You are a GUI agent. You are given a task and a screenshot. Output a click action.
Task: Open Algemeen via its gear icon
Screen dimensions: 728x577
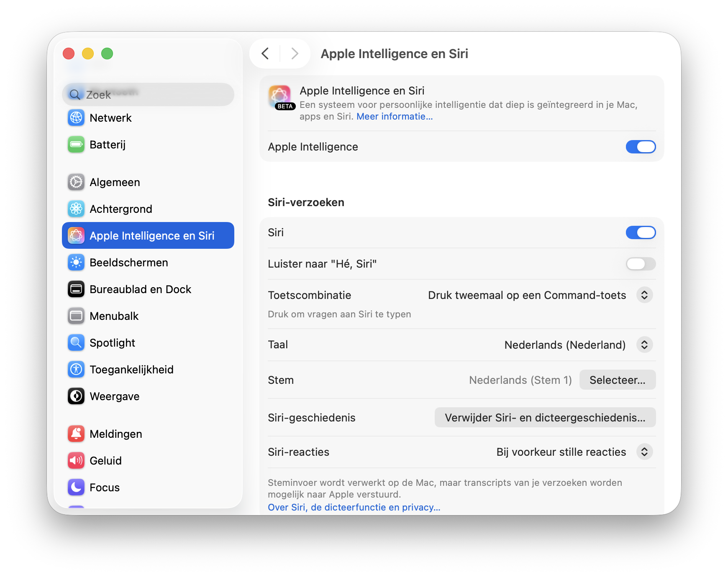[76, 182]
